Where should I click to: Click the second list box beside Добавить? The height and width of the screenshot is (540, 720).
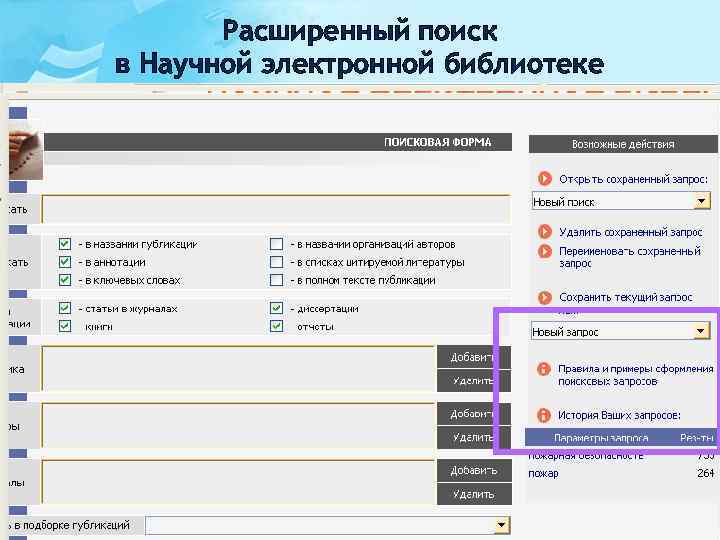pyautogui.click(x=238, y=426)
